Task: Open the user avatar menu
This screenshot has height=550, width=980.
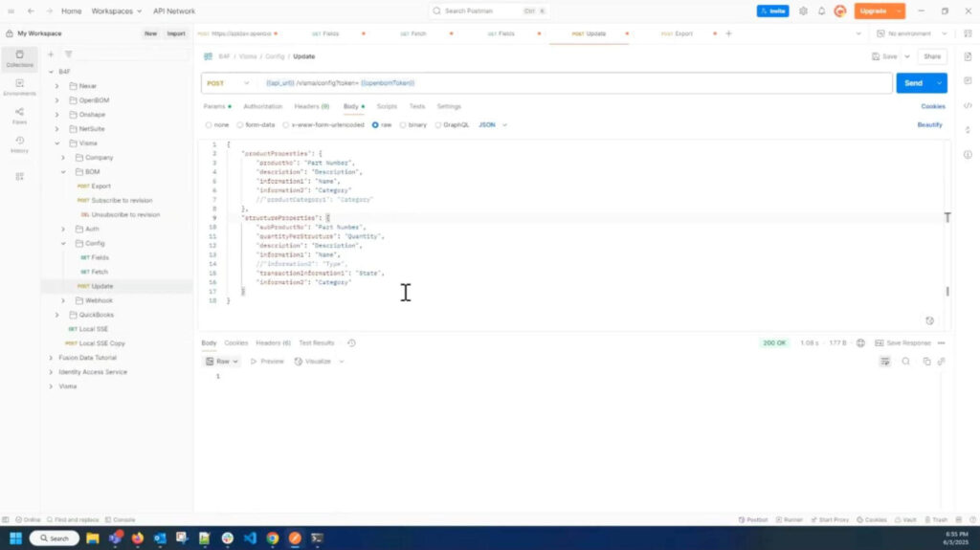Action: pyautogui.click(x=840, y=11)
